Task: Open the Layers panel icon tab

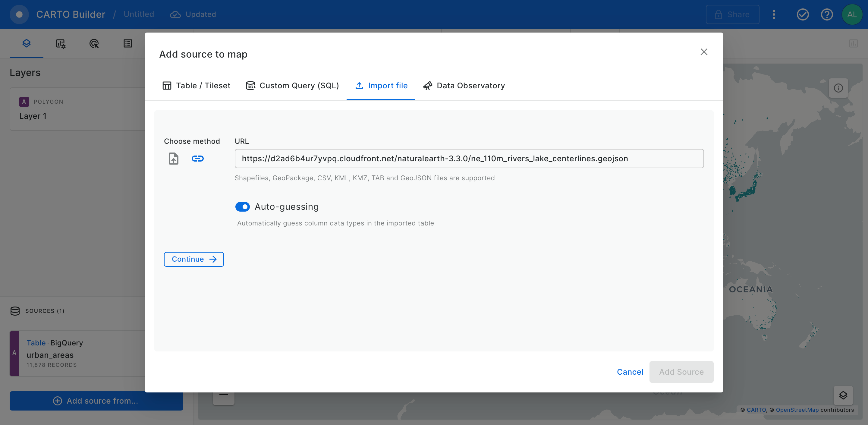Action: click(26, 43)
